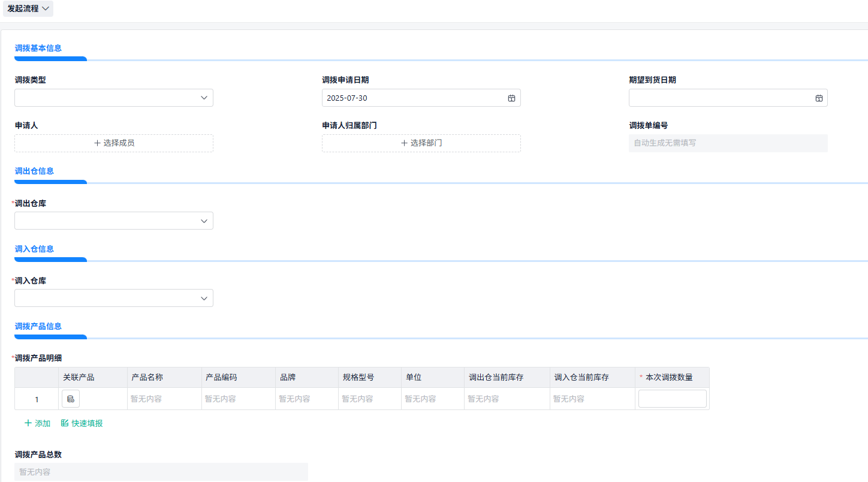The image size is (868, 482).
Task: Click the 关联产品 selection icon in row 1
Action: [70, 398]
